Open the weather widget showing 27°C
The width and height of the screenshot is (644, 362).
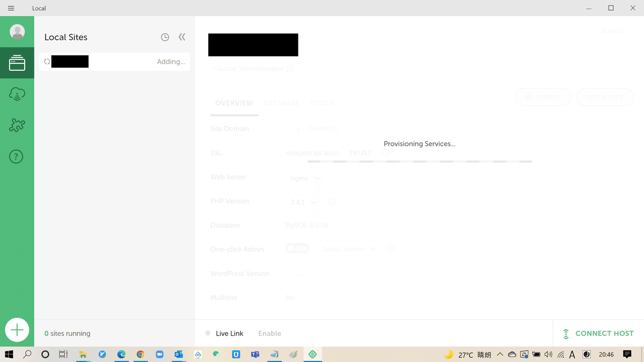[467, 354]
